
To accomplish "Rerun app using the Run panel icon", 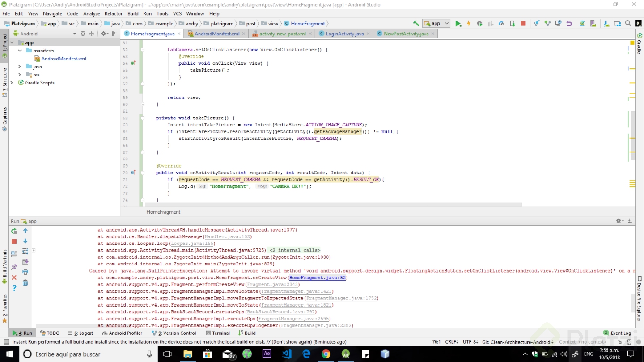I will click(14, 231).
